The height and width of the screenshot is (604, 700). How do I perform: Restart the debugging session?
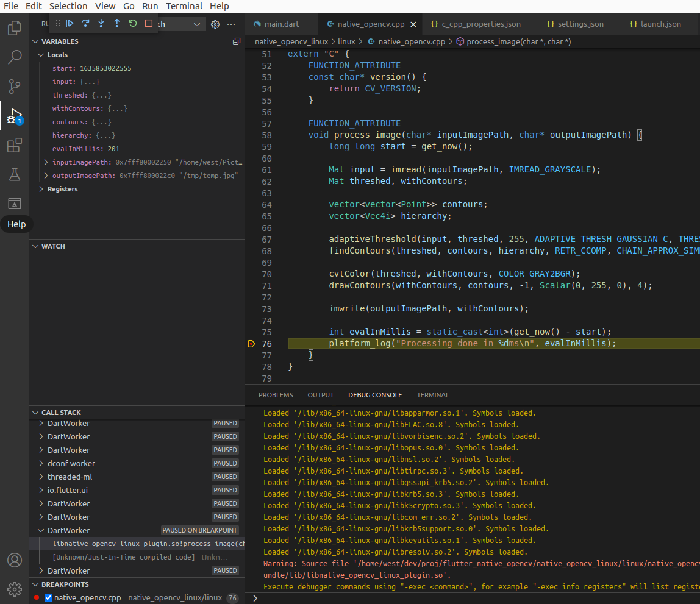point(133,24)
